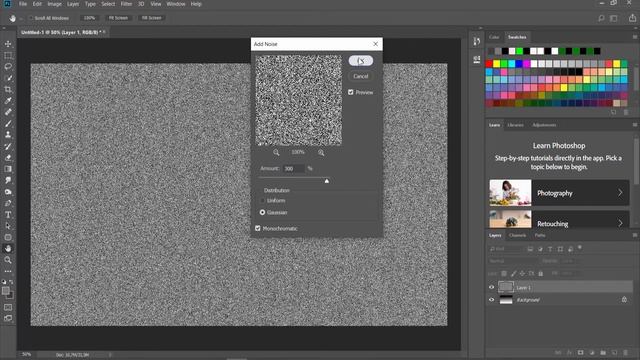
Task: Zoom out in Add Noise preview
Action: click(276, 152)
